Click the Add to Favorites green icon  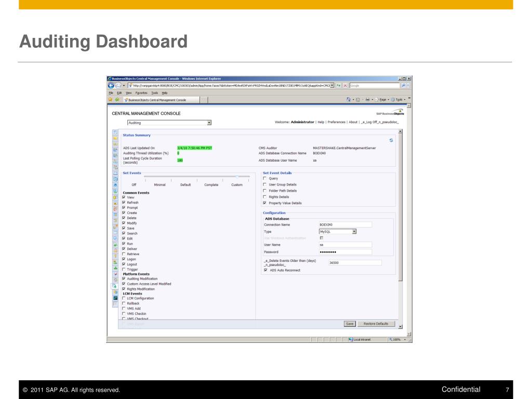click(117, 100)
